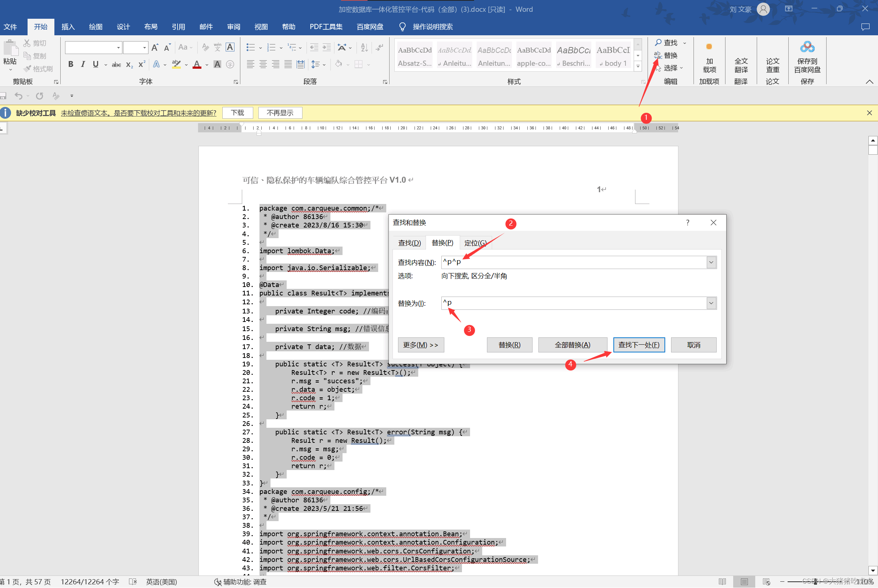
Task: Click 下载 in the proofing notification bar
Action: pyautogui.click(x=237, y=113)
